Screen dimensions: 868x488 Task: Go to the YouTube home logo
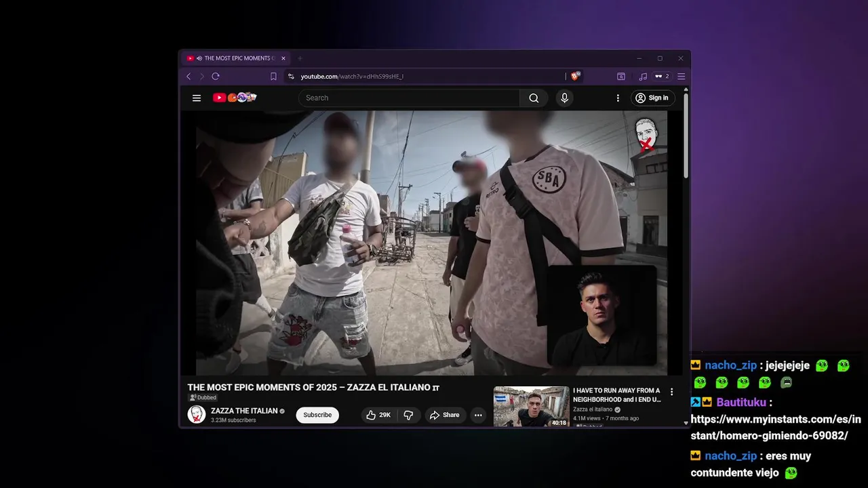235,98
